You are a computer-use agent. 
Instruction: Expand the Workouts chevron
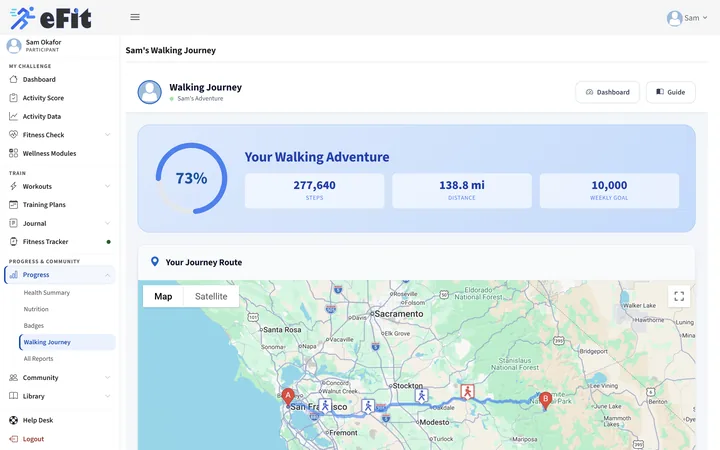(x=107, y=186)
